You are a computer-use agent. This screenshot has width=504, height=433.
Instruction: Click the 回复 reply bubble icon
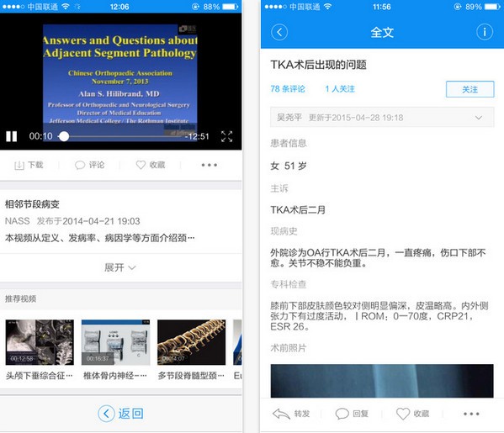[342, 414]
